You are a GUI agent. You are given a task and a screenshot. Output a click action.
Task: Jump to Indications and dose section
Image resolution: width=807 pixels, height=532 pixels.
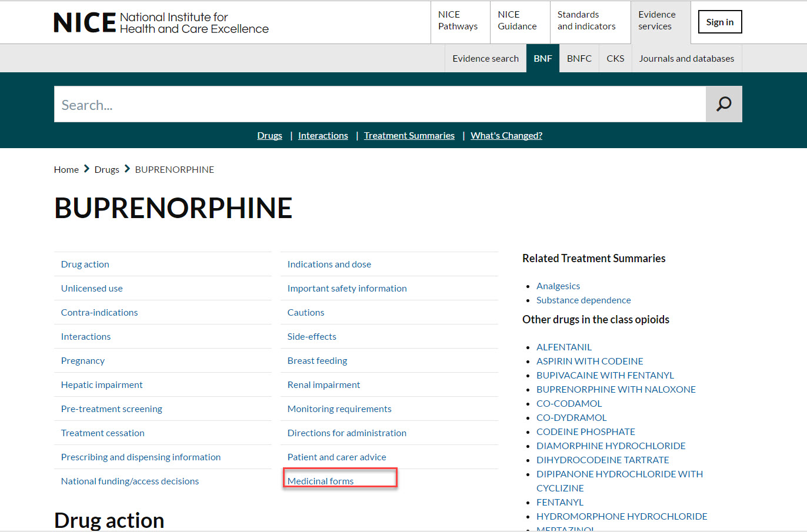[329, 265]
